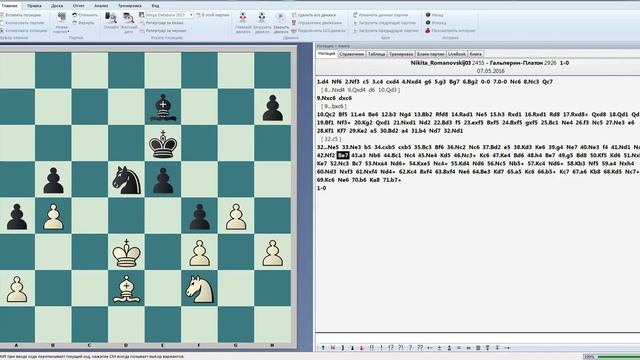Open the Отчет ribbon tab
The image size is (640, 360).
coord(78,6)
